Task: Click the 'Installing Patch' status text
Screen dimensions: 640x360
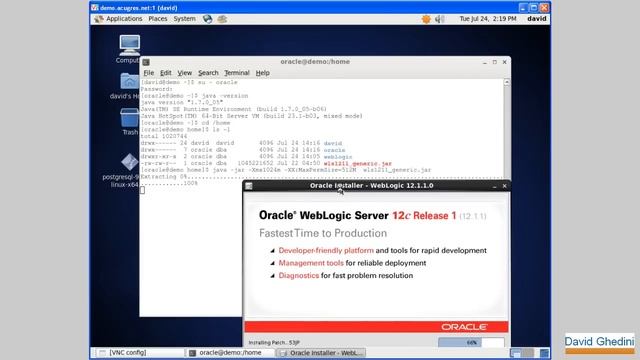Action: [274, 343]
